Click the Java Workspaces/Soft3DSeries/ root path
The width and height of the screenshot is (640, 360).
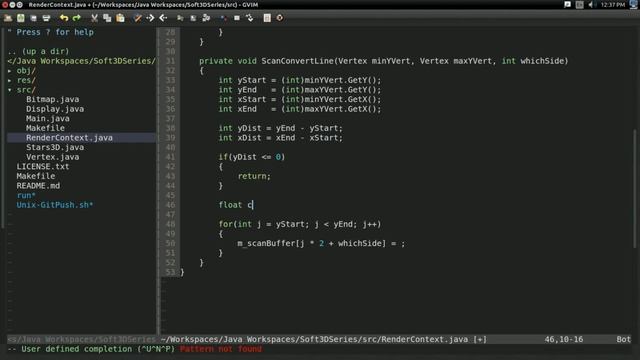click(x=82, y=61)
